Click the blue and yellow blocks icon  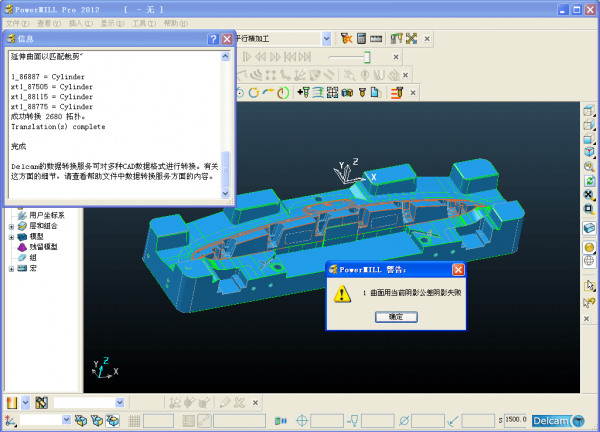coord(347,93)
